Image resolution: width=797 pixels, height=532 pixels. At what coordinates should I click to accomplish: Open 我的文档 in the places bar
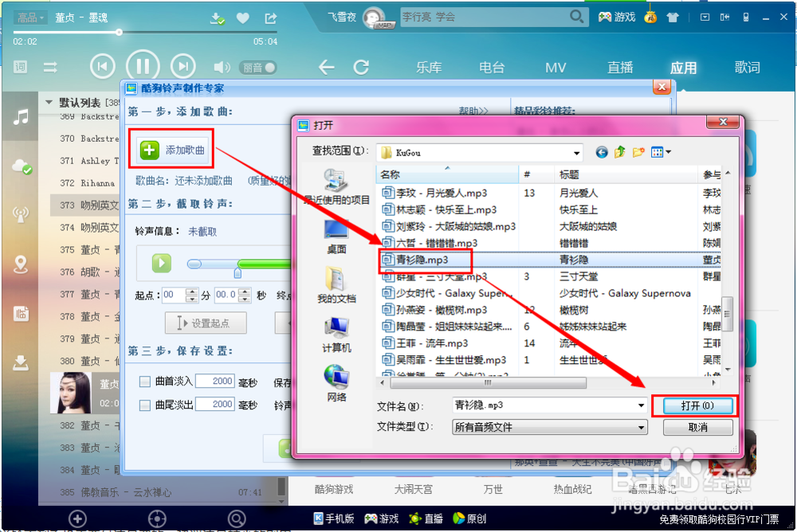(336, 284)
